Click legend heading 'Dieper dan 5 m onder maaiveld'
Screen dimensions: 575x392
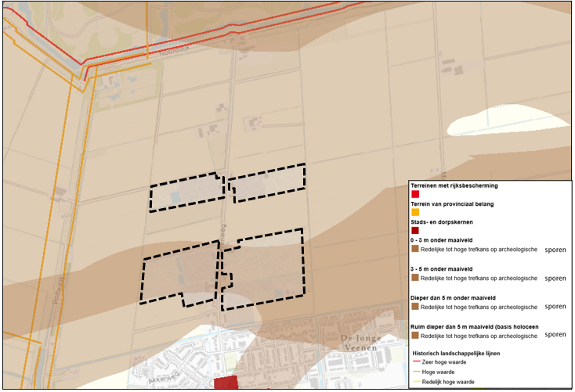(x=453, y=298)
